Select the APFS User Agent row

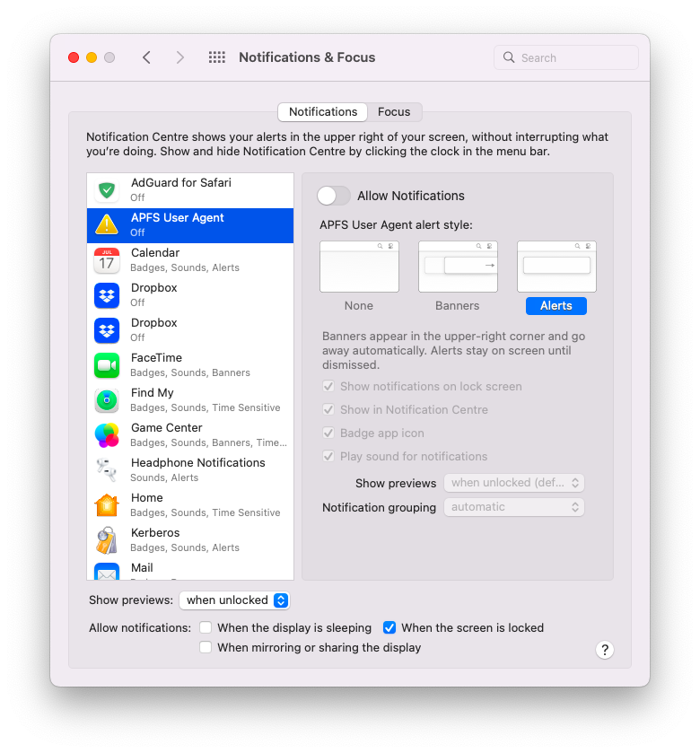coord(190,225)
